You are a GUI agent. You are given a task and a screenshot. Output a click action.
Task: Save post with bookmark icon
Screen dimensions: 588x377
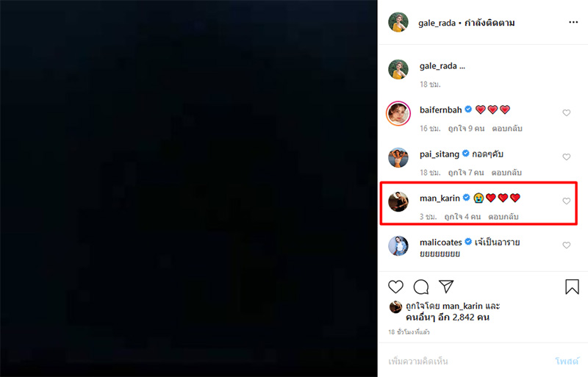572,287
